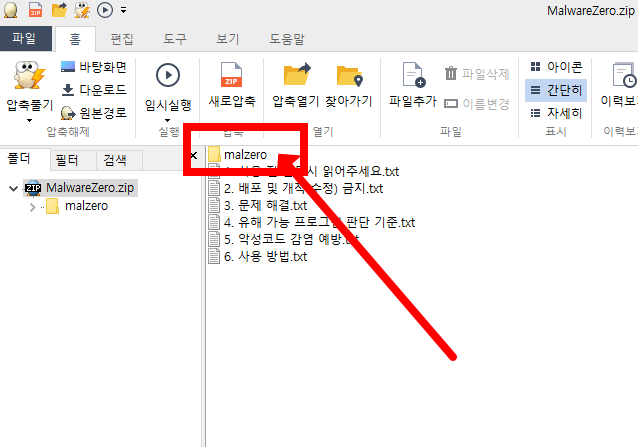This screenshot has width=638, height=447.
Task: Select malzero folder in tree
Action: [x=77, y=206]
